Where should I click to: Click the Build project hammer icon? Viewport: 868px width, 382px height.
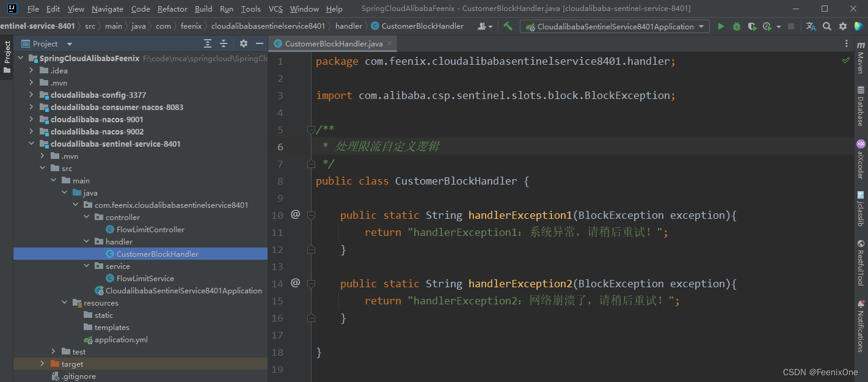[508, 26]
